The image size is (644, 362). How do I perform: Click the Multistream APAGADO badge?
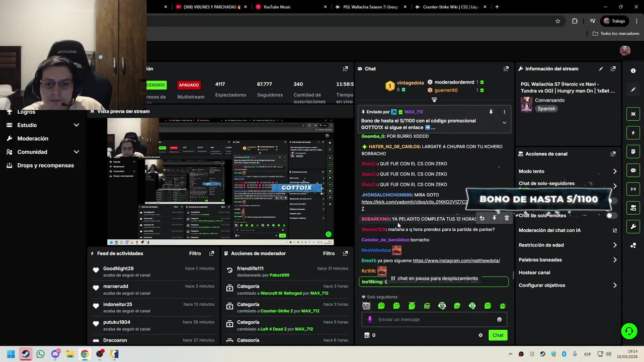point(189,85)
